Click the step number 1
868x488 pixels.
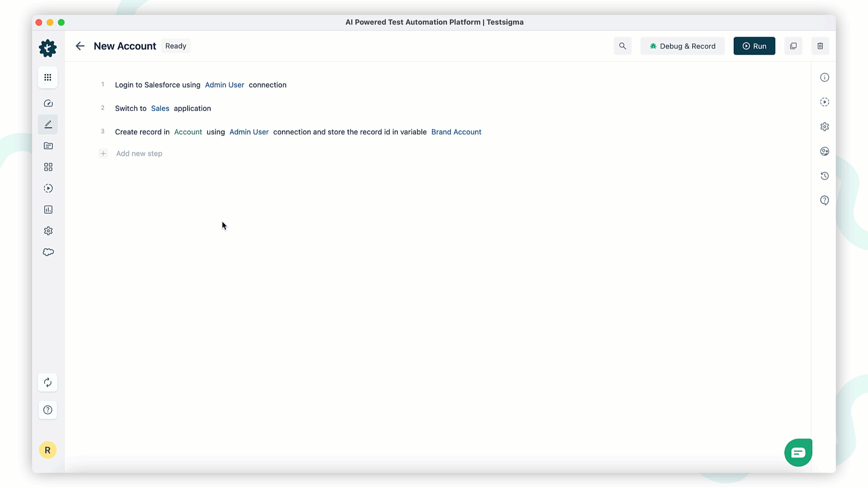(103, 84)
